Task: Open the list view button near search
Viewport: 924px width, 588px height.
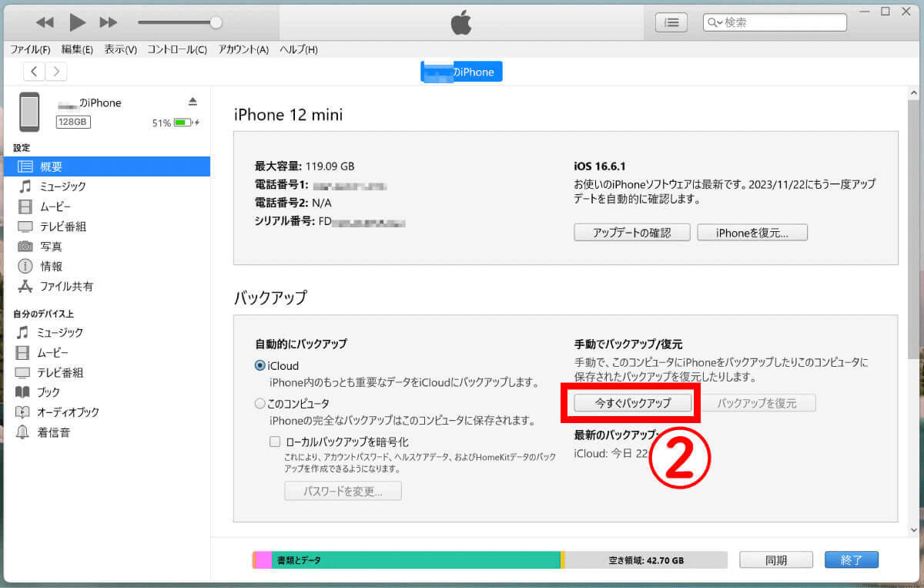Action: click(x=671, y=22)
